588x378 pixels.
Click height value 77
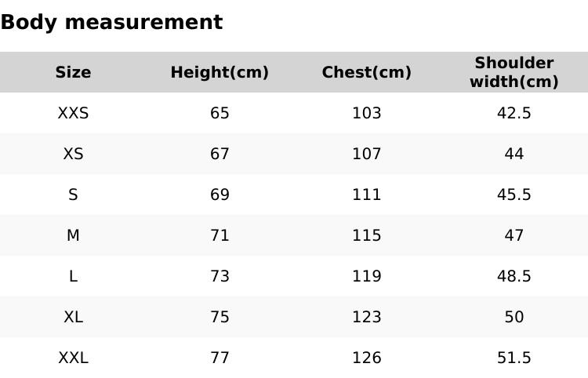[x=220, y=358]
